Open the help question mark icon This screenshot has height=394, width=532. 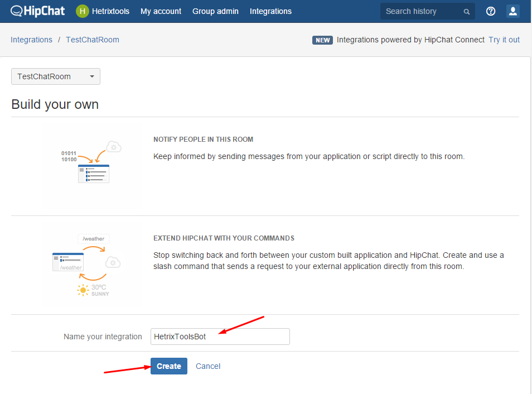tap(491, 11)
